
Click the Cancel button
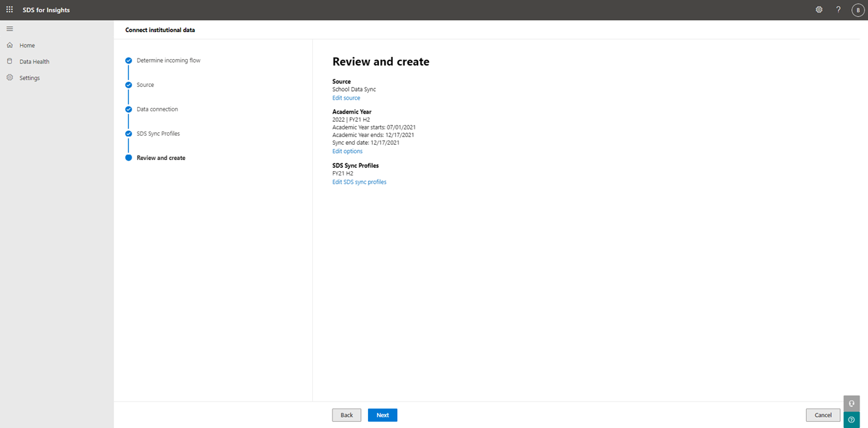(823, 415)
